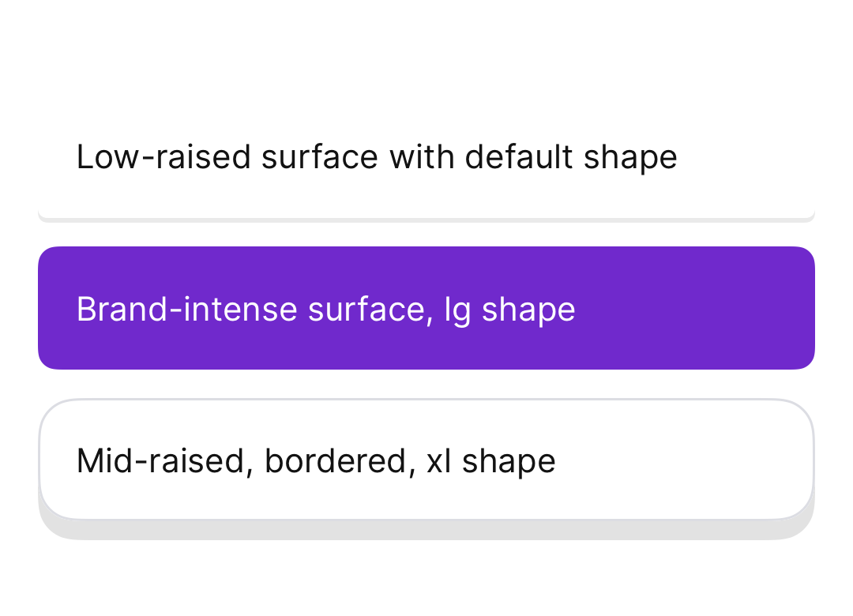The image size is (853, 616).
Task: Click the word 'with' in the first card
Action: point(422,157)
